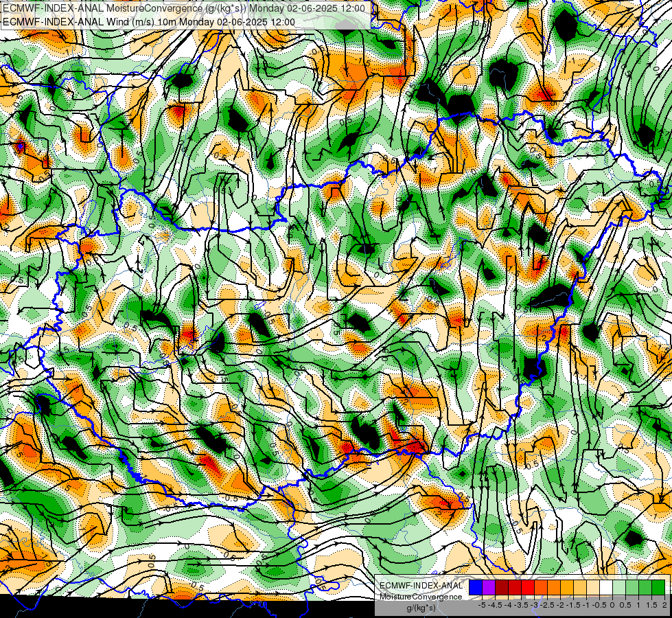Click the -5 legend tick label

(x=482, y=605)
